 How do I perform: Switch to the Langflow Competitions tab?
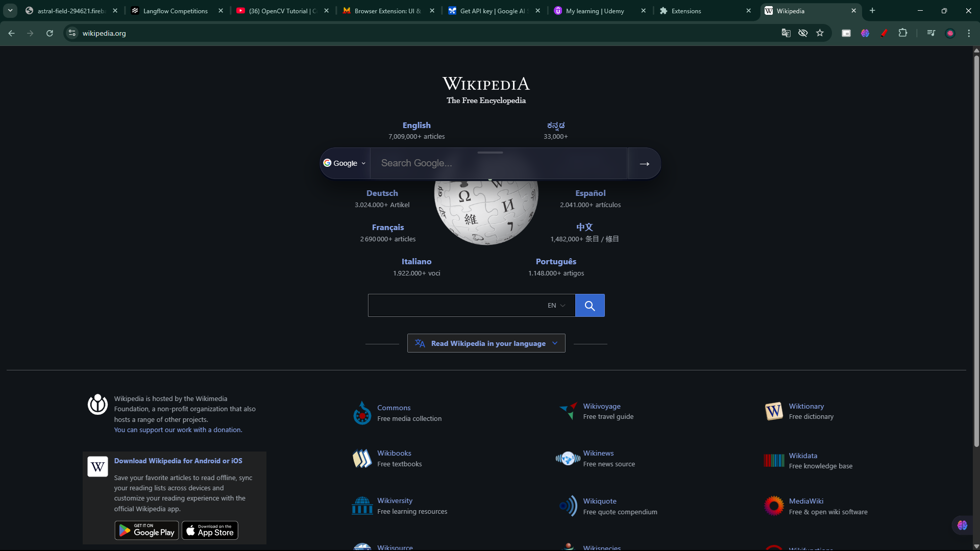[x=176, y=11]
